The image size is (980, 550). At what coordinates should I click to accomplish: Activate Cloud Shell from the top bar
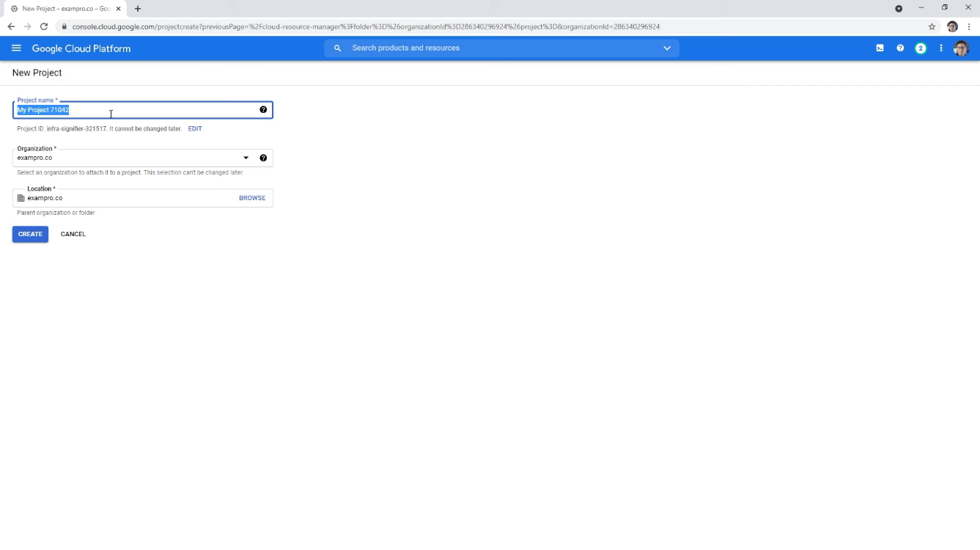point(880,48)
